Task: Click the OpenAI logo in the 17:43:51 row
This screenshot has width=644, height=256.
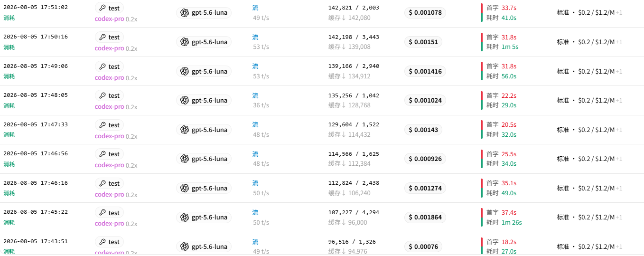Action: [x=185, y=247]
